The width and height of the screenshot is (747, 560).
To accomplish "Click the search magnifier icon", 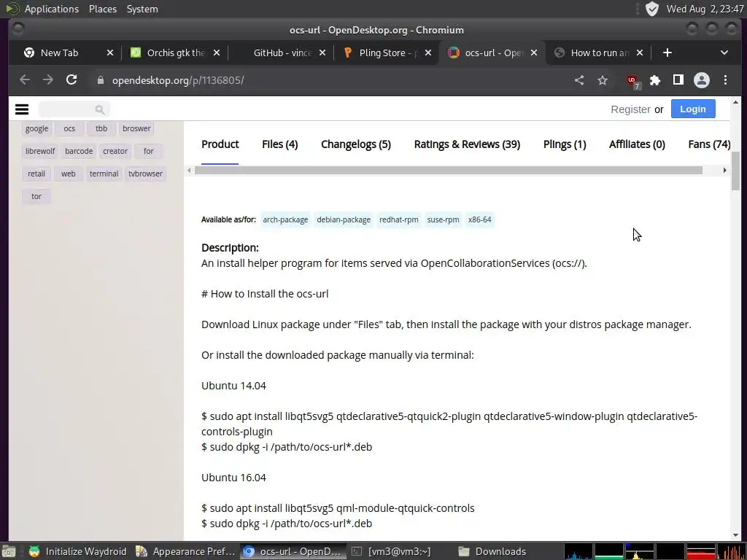I will [99, 109].
